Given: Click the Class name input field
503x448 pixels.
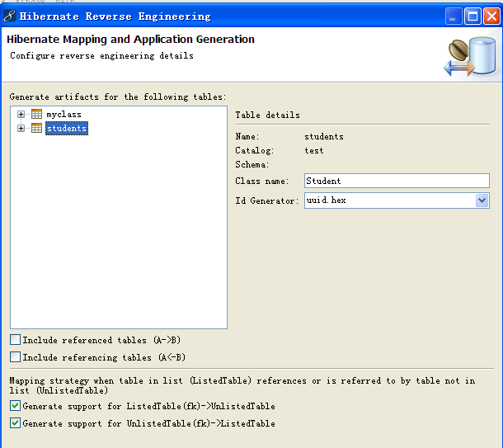Looking at the screenshot, I should (x=397, y=181).
